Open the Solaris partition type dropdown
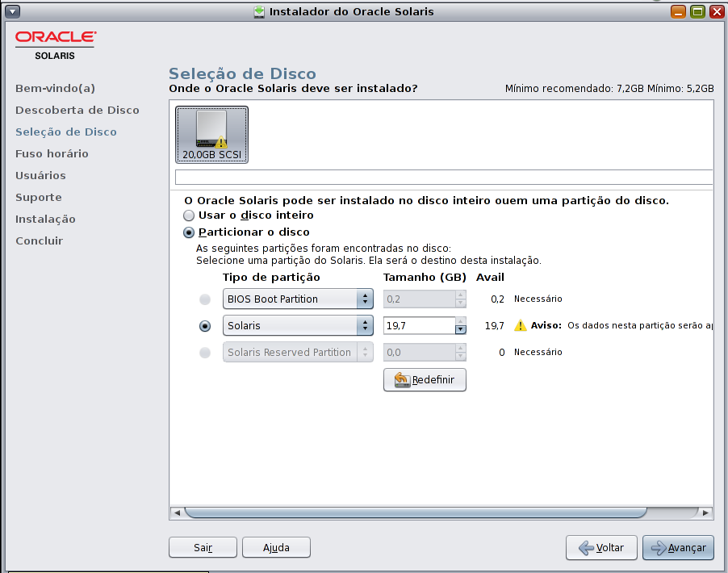Viewport: 728px width, 573px height. 298,325
